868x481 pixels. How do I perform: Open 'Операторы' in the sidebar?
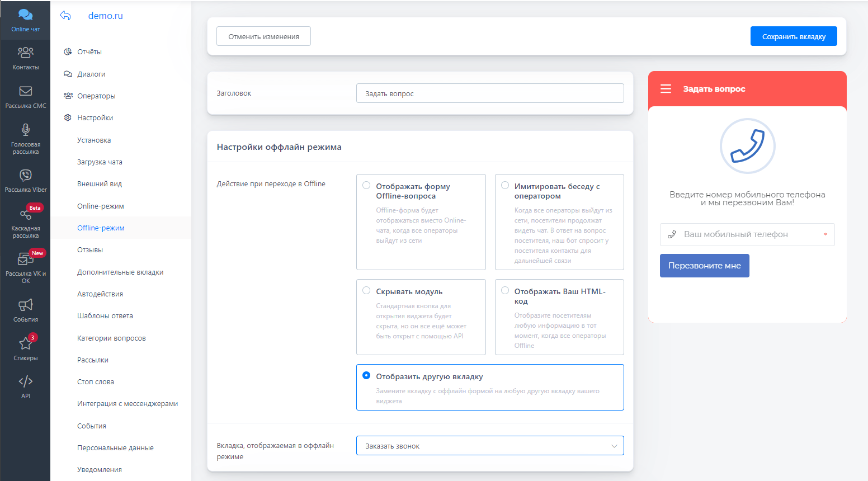point(96,96)
